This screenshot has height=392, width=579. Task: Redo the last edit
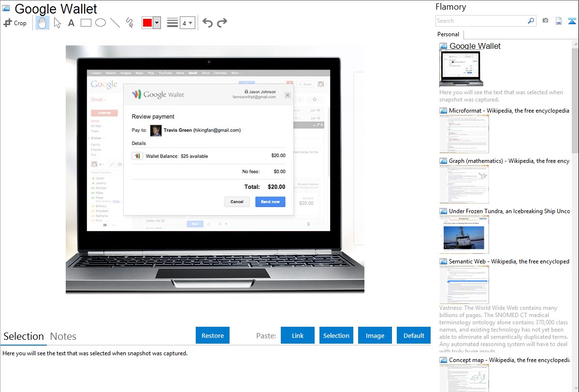pos(222,23)
